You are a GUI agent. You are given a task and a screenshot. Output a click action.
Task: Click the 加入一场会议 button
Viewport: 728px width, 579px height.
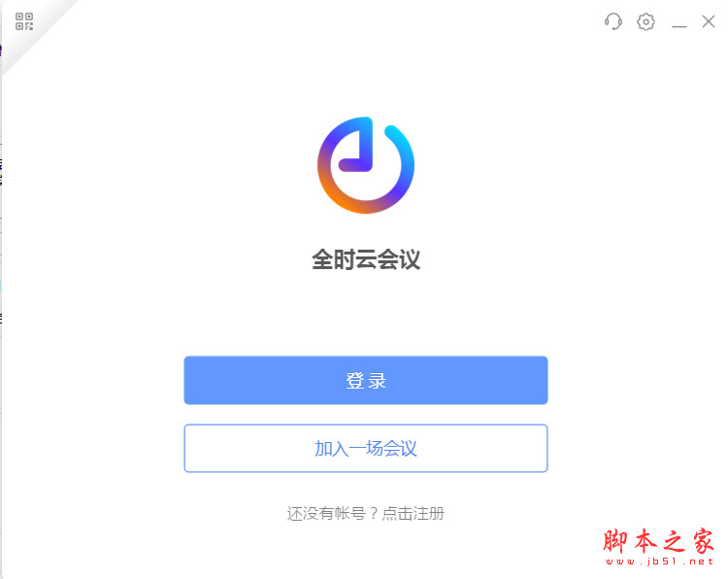[366, 449]
